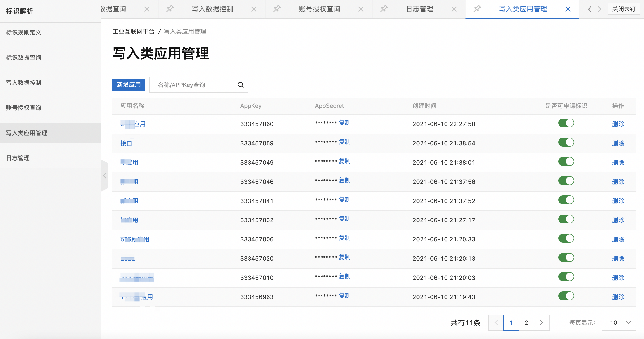
Task: Toggle the switch for AppKey 333457060
Action: pos(566,123)
